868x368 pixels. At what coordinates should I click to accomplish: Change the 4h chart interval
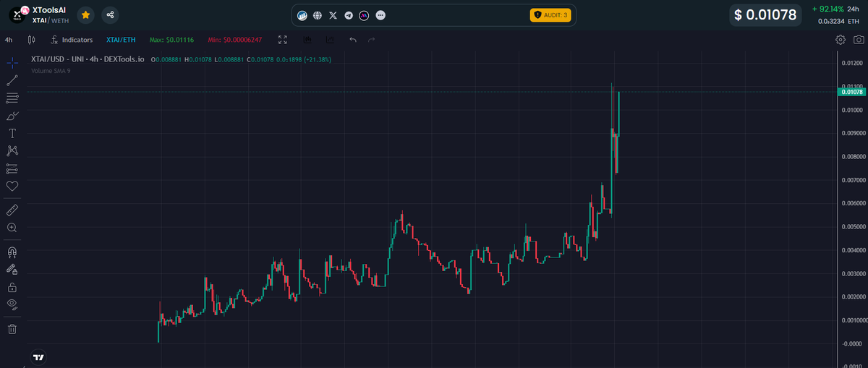click(9, 40)
